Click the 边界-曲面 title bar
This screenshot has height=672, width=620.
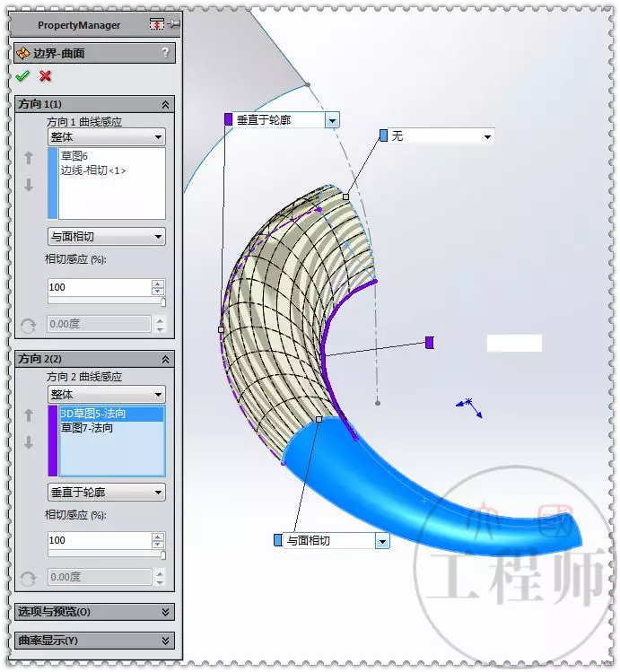pyautogui.click(x=94, y=53)
